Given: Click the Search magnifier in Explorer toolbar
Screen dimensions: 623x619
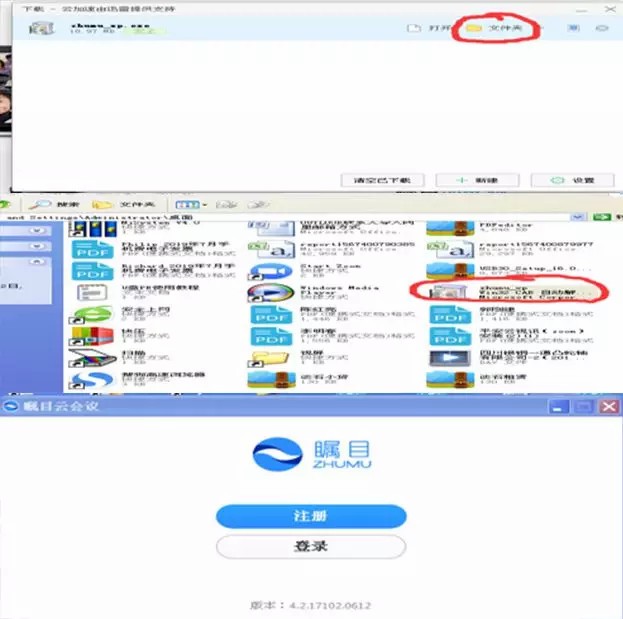Looking at the screenshot, I should tap(54, 205).
